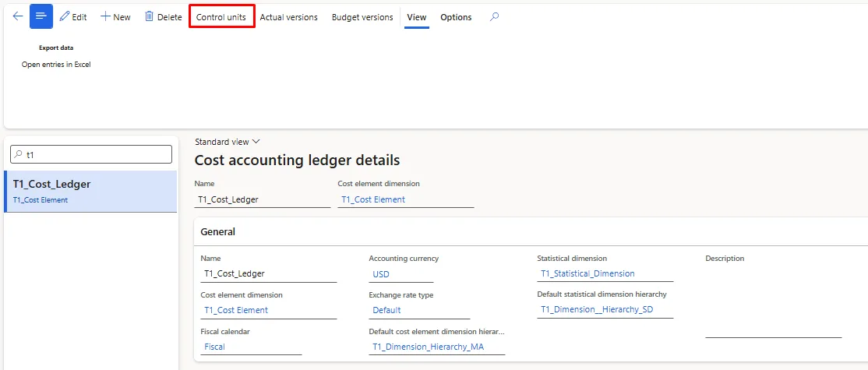Open T1_Cost Element link in list pane
This screenshot has height=370, width=868.
[41, 200]
